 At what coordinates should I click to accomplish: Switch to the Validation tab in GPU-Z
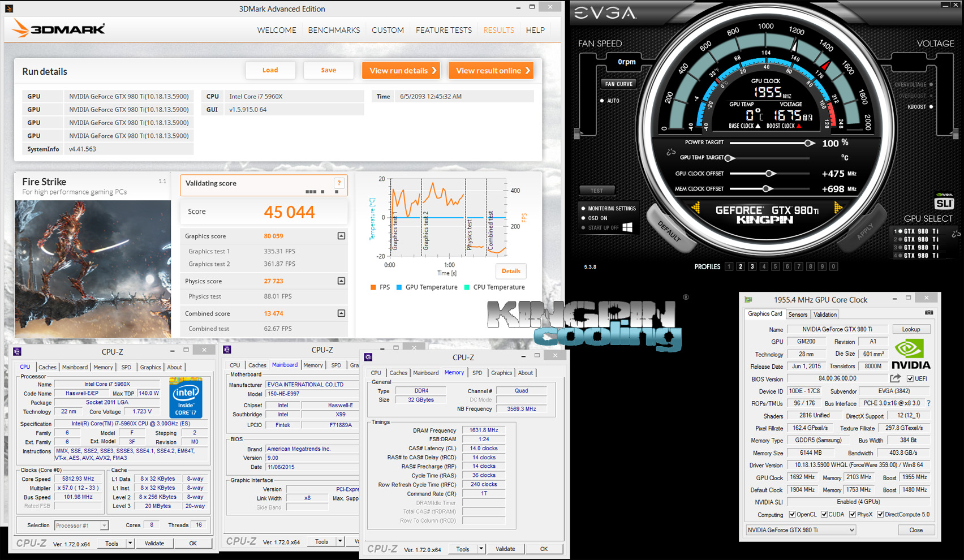click(825, 315)
